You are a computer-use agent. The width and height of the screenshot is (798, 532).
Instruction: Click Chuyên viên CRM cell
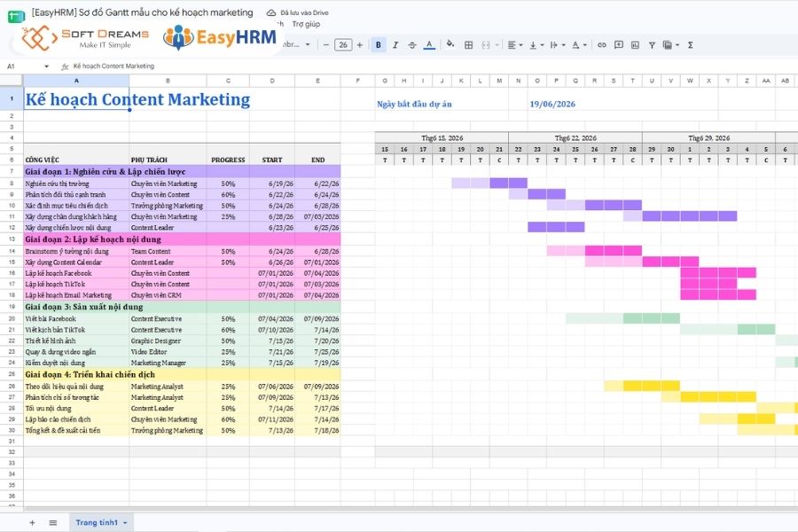[168, 295]
